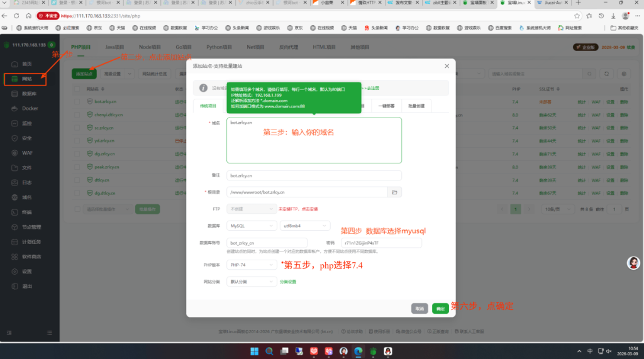Check the box next to sc.zrlcy.cn

pos(89,127)
